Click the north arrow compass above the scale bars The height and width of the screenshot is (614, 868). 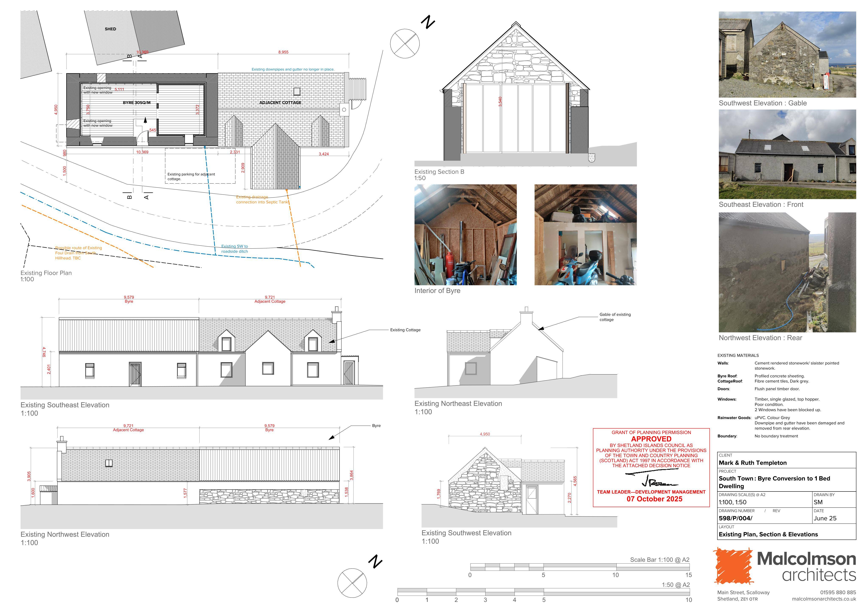(352, 583)
